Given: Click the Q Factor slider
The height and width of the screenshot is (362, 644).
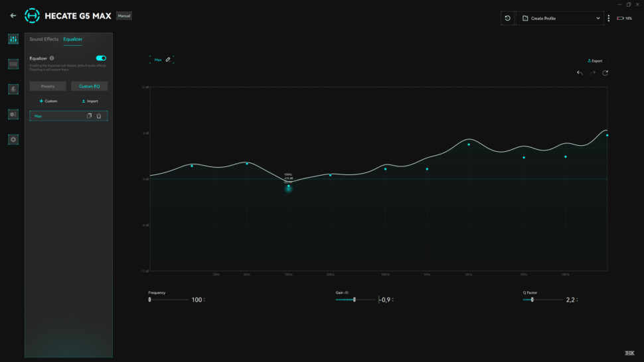Looking at the screenshot, I should pyautogui.click(x=543, y=300).
